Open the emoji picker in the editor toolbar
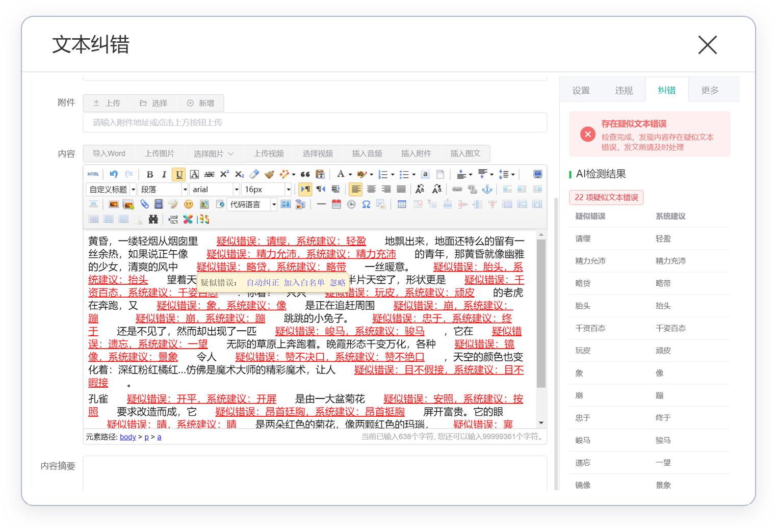The width and height of the screenshot is (777, 532). [188, 204]
